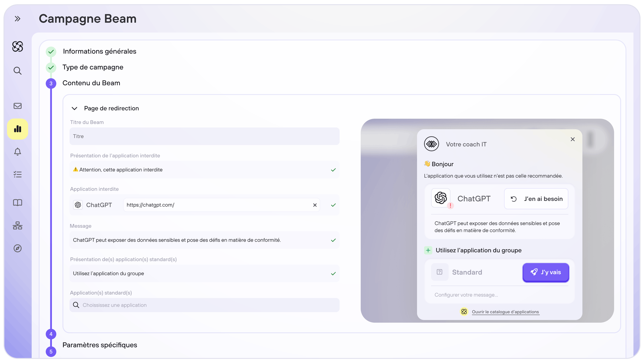This screenshot has height=362, width=644.
Task: Click the network hierarchy sidebar icon
Action: point(17,226)
